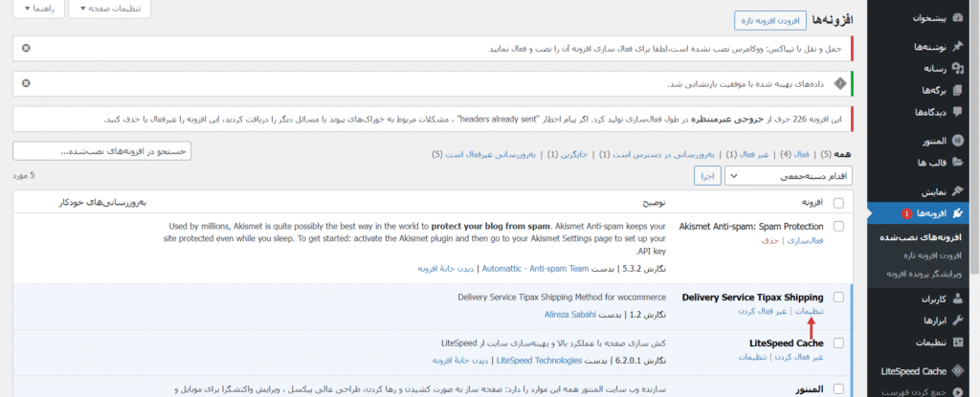
Task: Click the installed plugins search field
Action: tap(101, 151)
